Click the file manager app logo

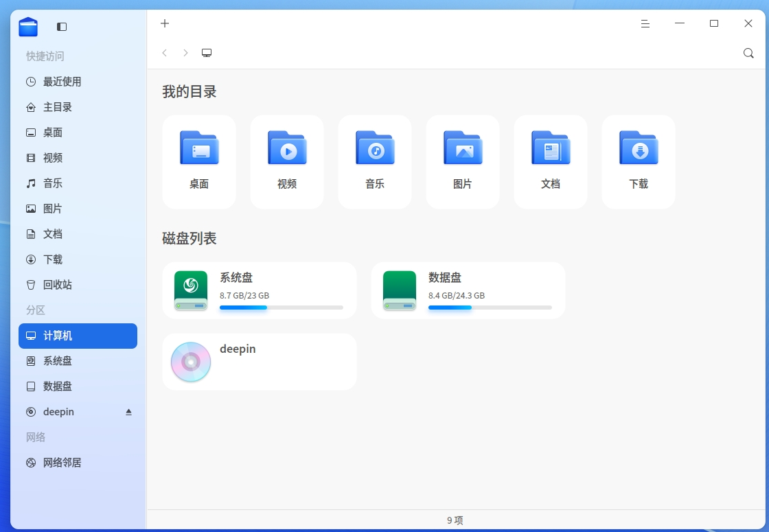click(x=28, y=27)
